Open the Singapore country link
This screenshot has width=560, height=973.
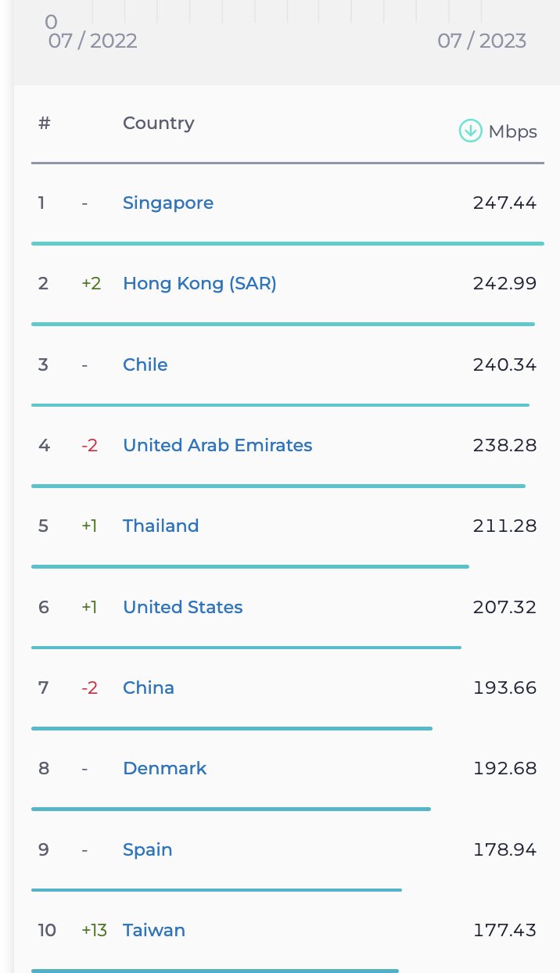coord(168,203)
